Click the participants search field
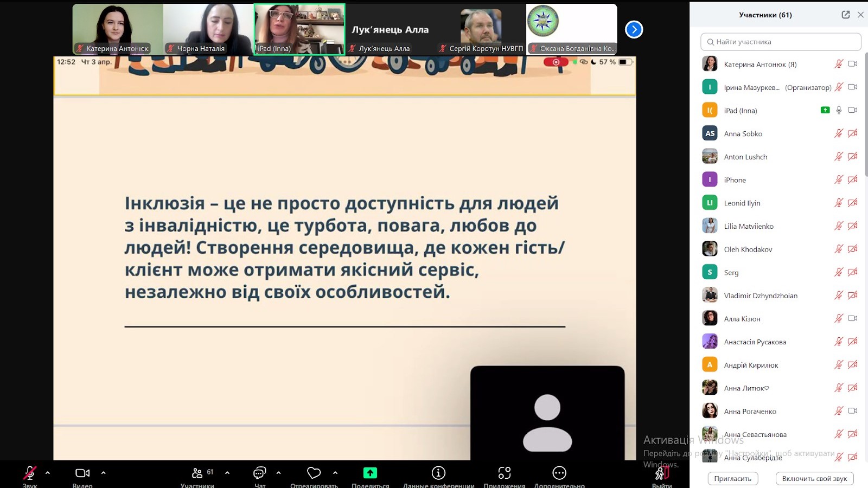The height and width of the screenshot is (488, 868). 781,42
